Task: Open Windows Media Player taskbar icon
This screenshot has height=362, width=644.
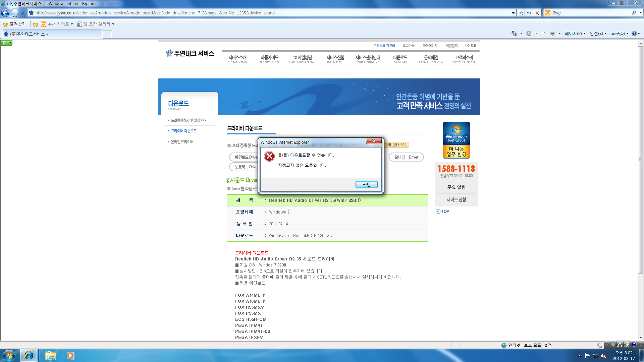Action: click(x=70, y=355)
